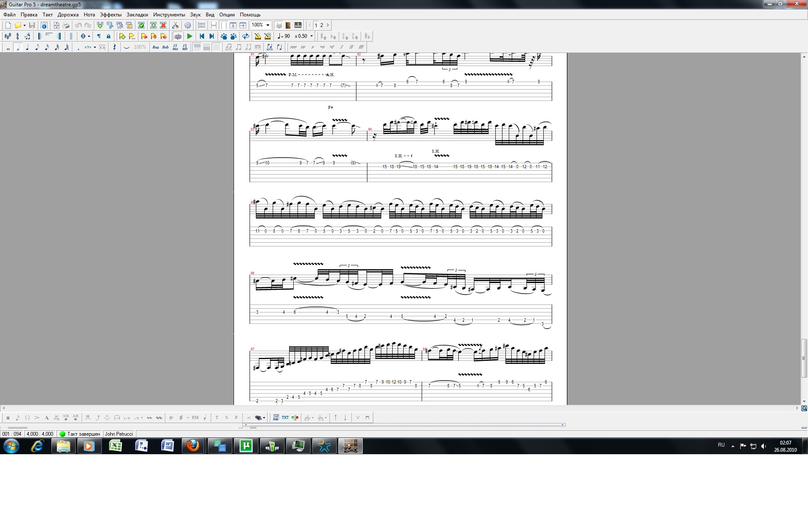Open the tuplet r3 dropdown arrow
Image resolution: width=808 pixels, height=532 pixels.
tap(95, 47)
